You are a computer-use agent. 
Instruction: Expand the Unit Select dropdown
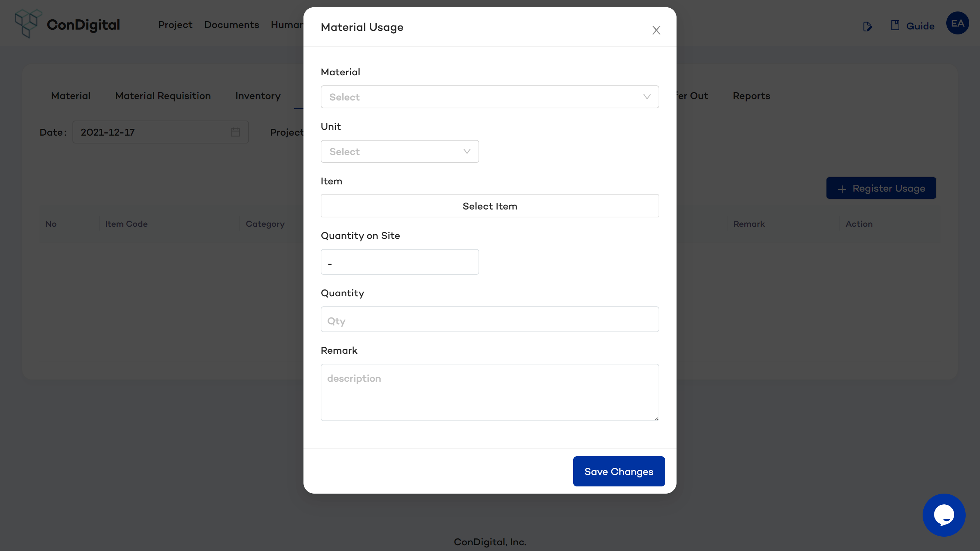click(x=400, y=151)
